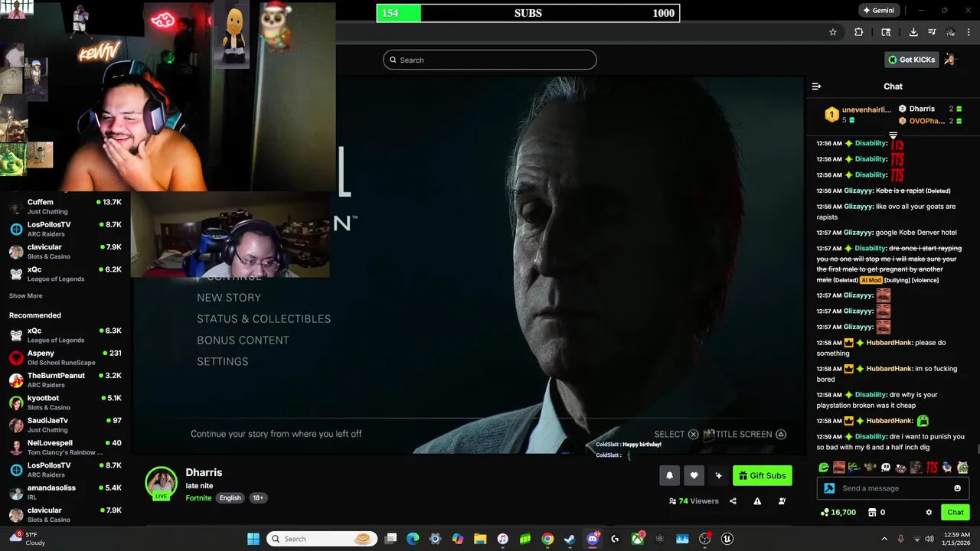Insert the green laughing emote
Image resolution: width=980 pixels, height=551 pixels.
coord(824,468)
